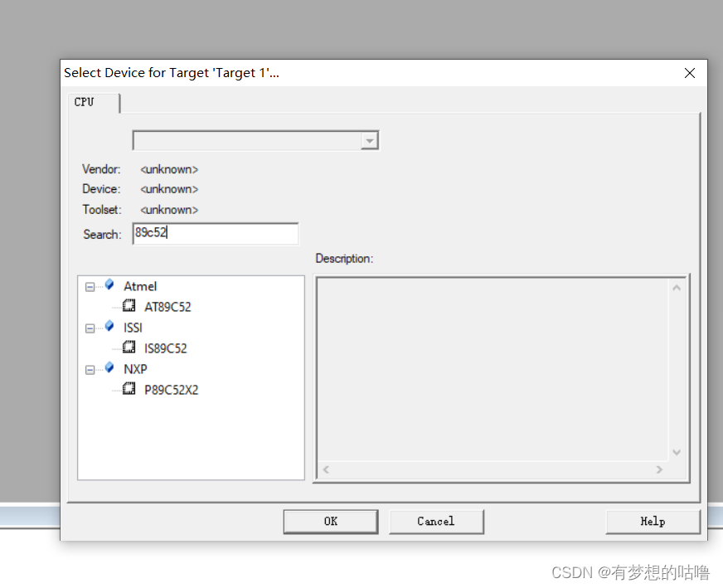Click the Description scroll right arrow
Image resolution: width=723 pixels, height=588 pixels.
click(659, 469)
